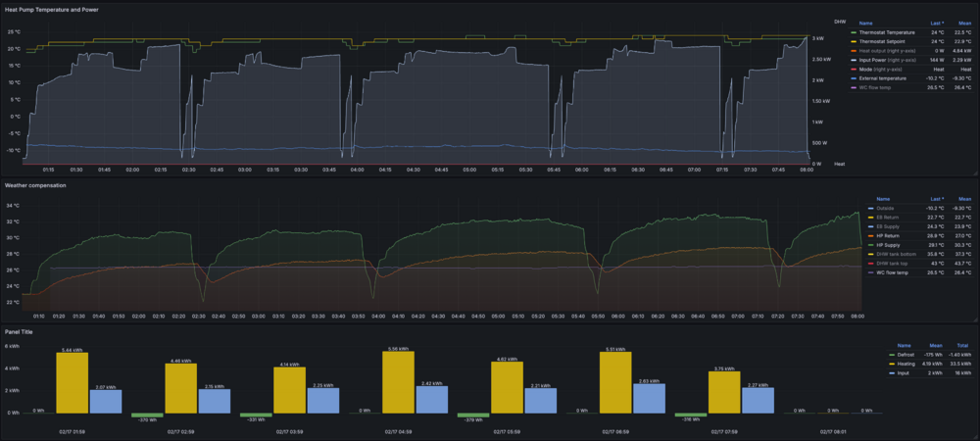Click the DHW tank top red swatch
980x441 pixels.
click(870, 264)
